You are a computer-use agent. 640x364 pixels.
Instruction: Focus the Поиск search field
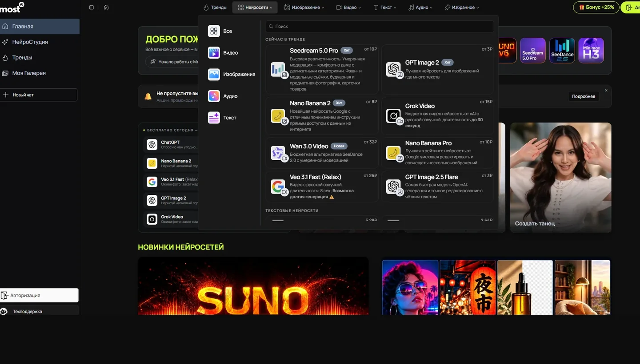380,27
